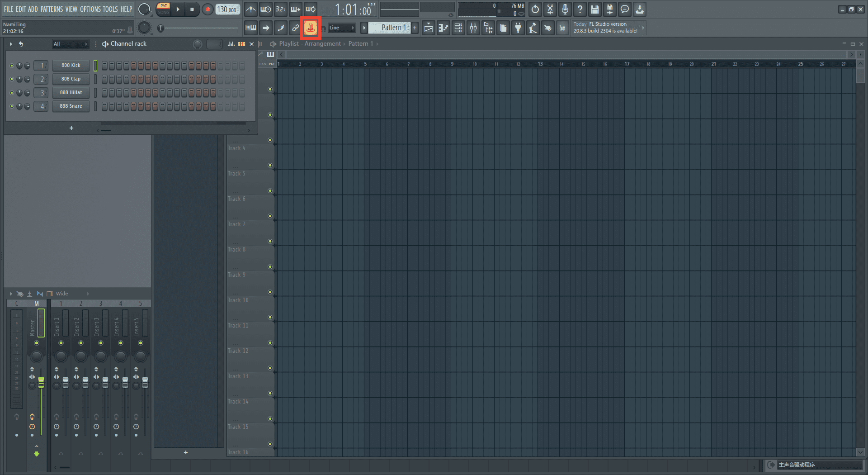Click the metronome icon
This screenshot has width=868, height=475.
[251, 9]
